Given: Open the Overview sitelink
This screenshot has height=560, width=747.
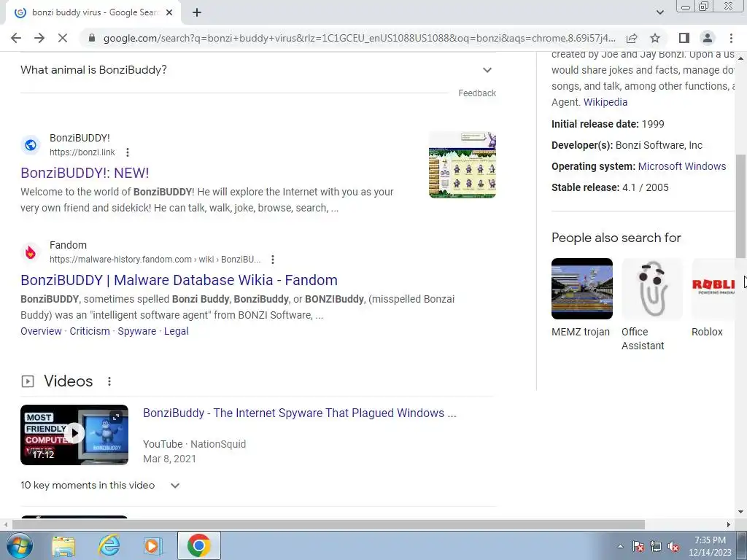Looking at the screenshot, I should click(41, 331).
